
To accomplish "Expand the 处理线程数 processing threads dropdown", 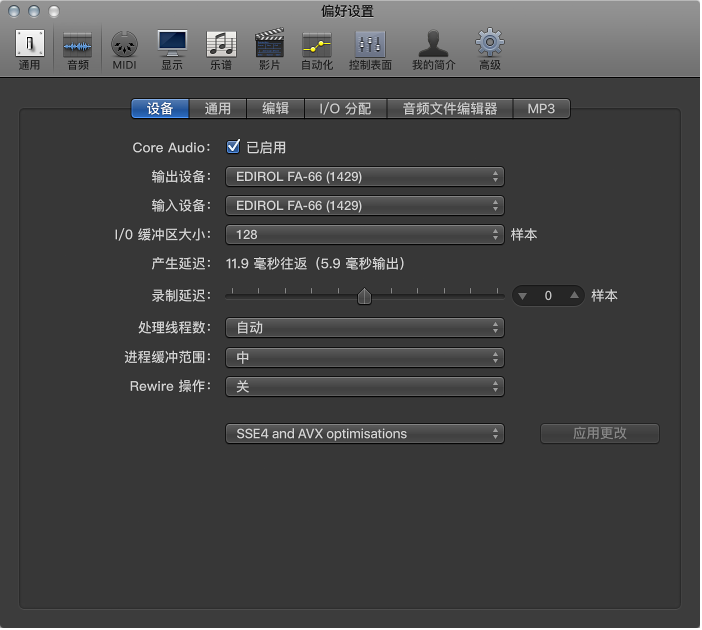I will [364, 328].
